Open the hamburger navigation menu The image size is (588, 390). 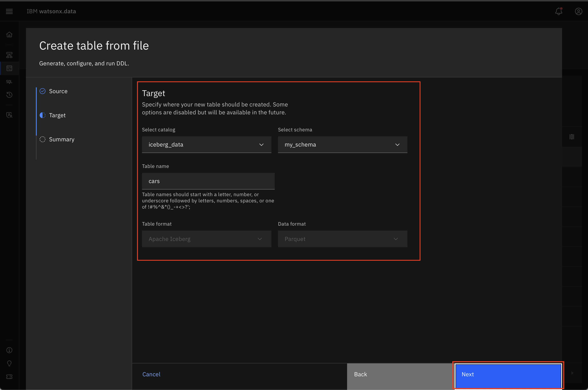click(9, 11)
